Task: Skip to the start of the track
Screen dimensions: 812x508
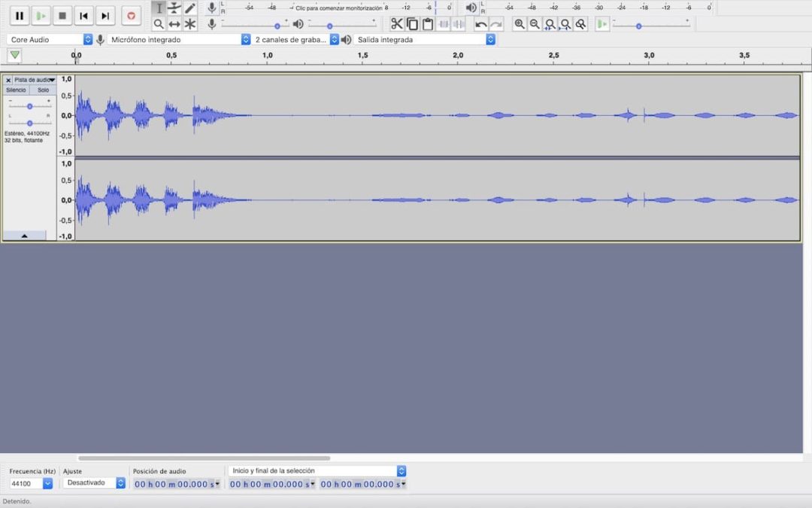Action: coord(84,15)
